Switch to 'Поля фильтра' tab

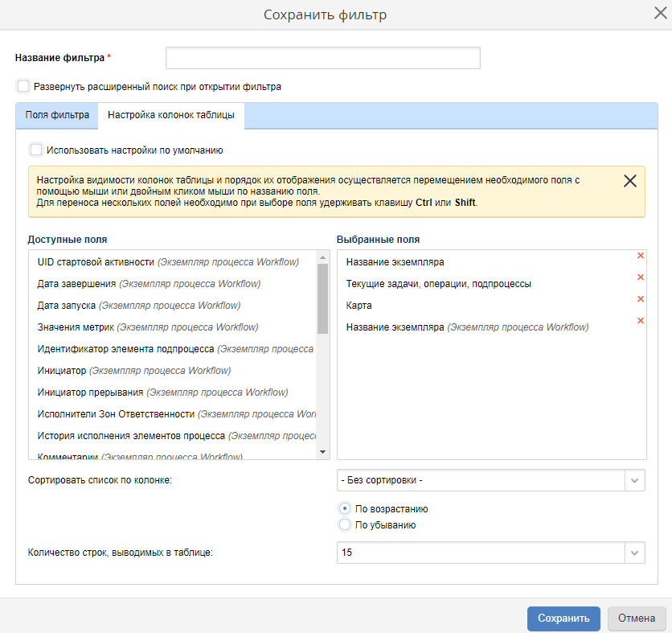[x=57, y=115]
